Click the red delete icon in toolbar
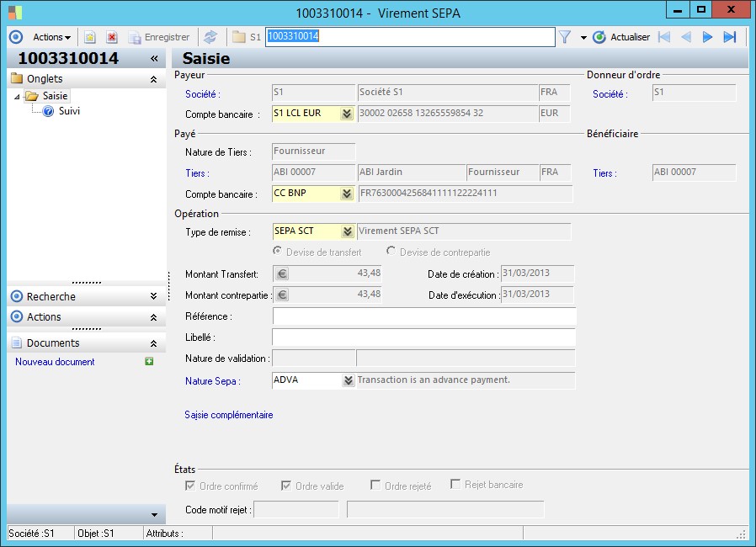756x547 pixels. click(111, 37)
